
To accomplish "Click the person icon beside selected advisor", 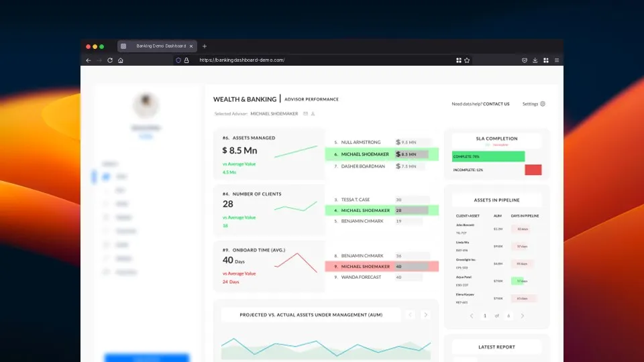I will tap(313, 114).
